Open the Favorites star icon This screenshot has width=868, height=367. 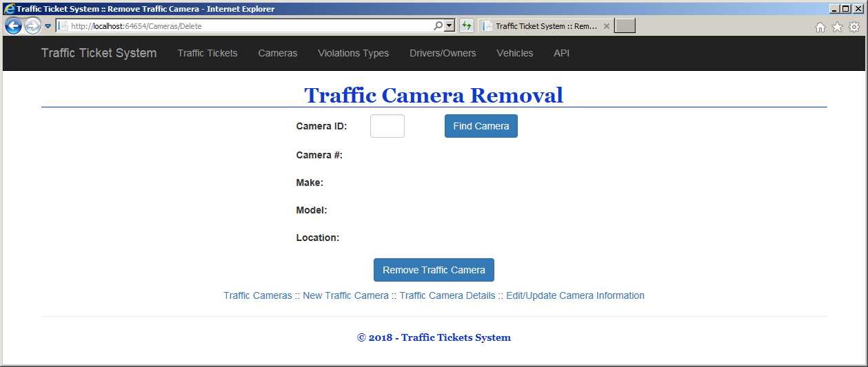[x=837, y=27]
